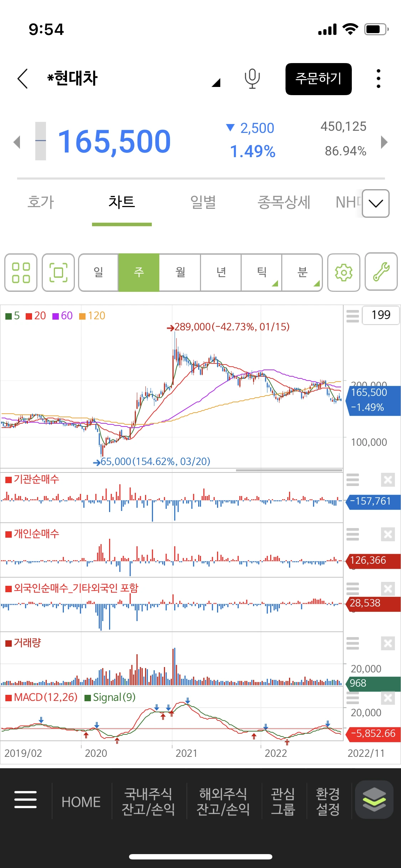Open the 현대차 stock selector triangle
The height and width of the screenshot is (868, 401).
pos(216,83)
